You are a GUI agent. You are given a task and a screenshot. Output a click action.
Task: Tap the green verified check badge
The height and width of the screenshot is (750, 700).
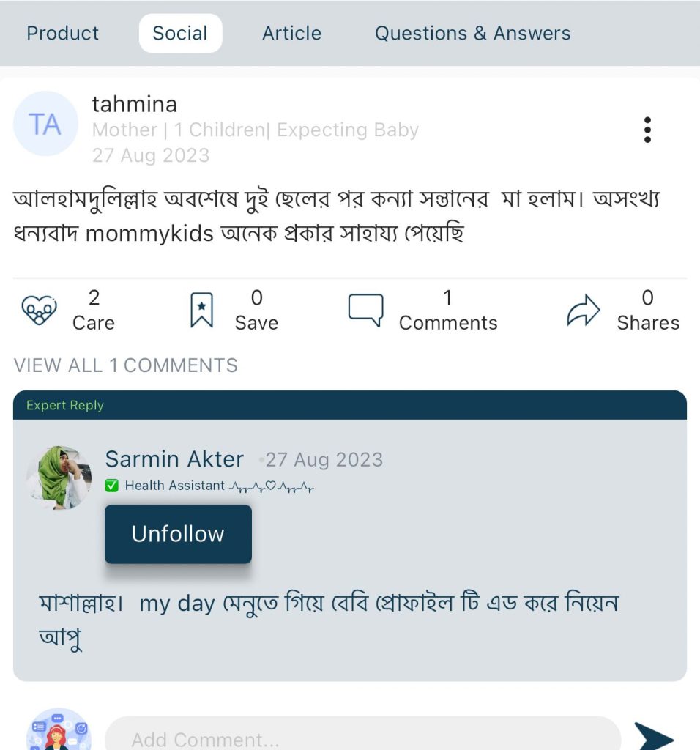[x=112, y=486]
